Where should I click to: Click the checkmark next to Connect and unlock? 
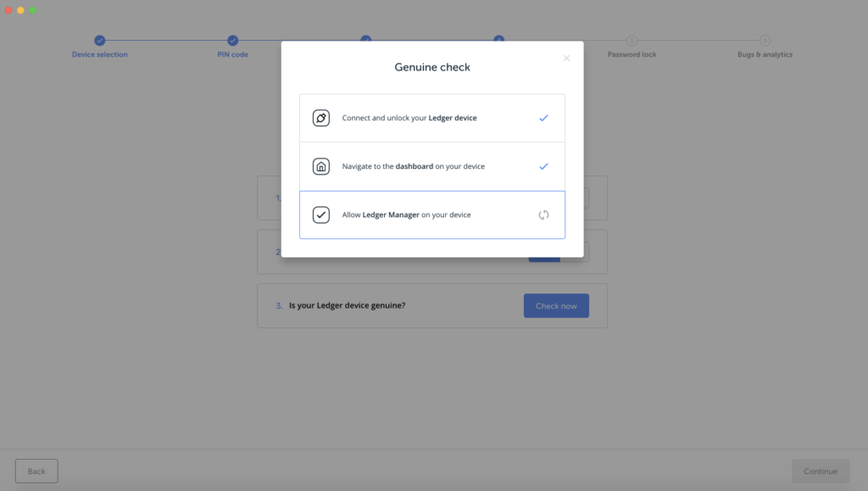click(x=543, y=118)
